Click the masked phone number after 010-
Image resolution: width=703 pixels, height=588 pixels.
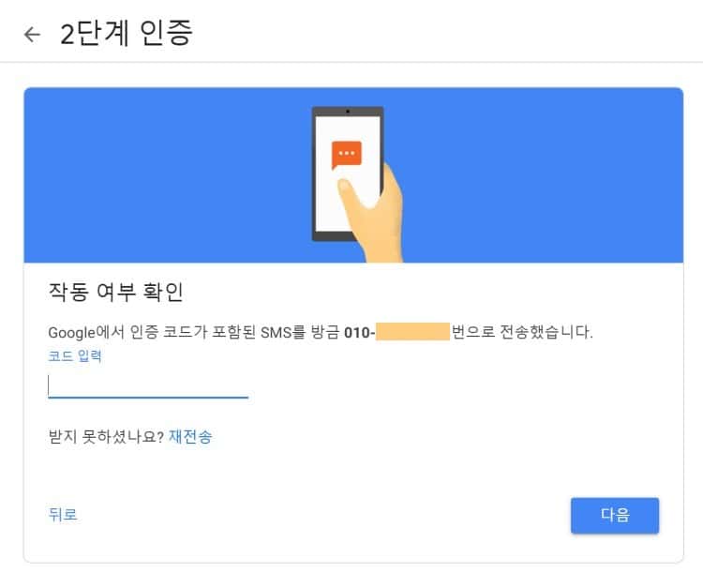click(412, 333)
